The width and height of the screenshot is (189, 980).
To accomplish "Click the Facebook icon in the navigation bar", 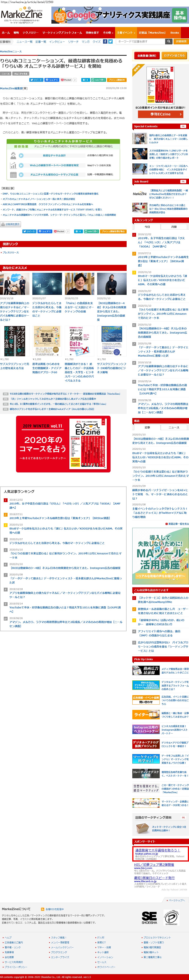I will pos(105,42).
